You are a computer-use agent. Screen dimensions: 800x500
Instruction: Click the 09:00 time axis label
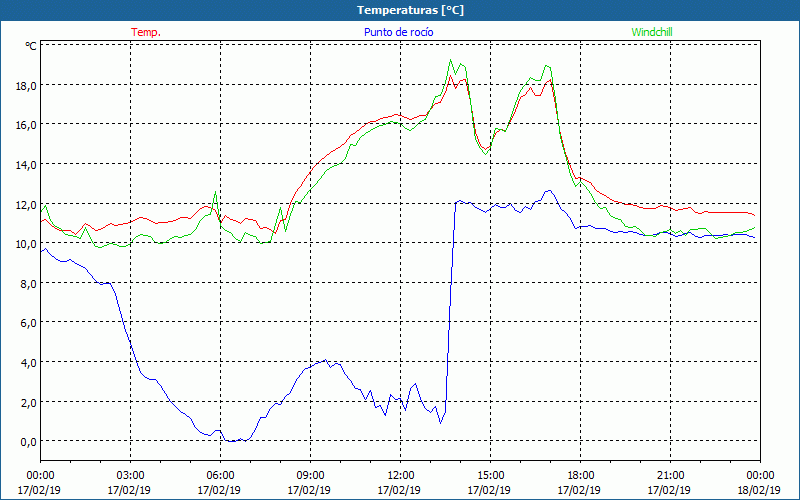coord(310,476)
